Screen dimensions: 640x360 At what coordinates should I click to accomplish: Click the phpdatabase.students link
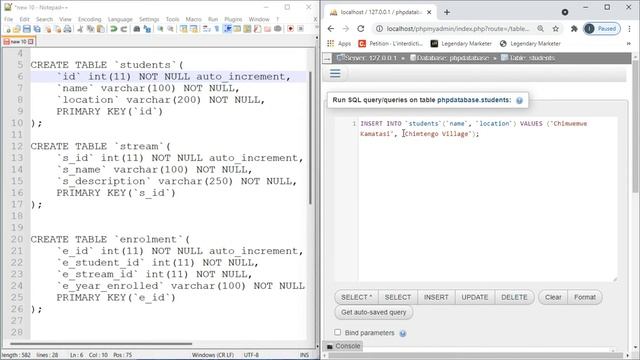pos(474,100)
